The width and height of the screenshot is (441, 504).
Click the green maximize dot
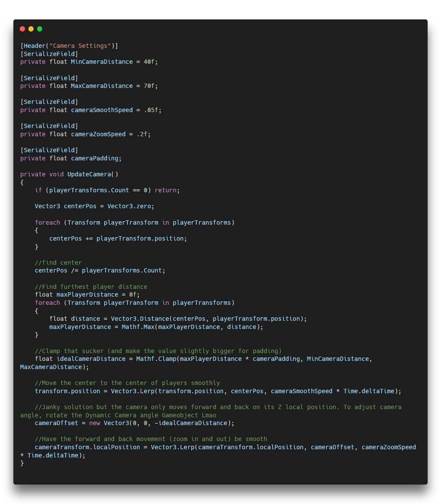tap(40, 29)
